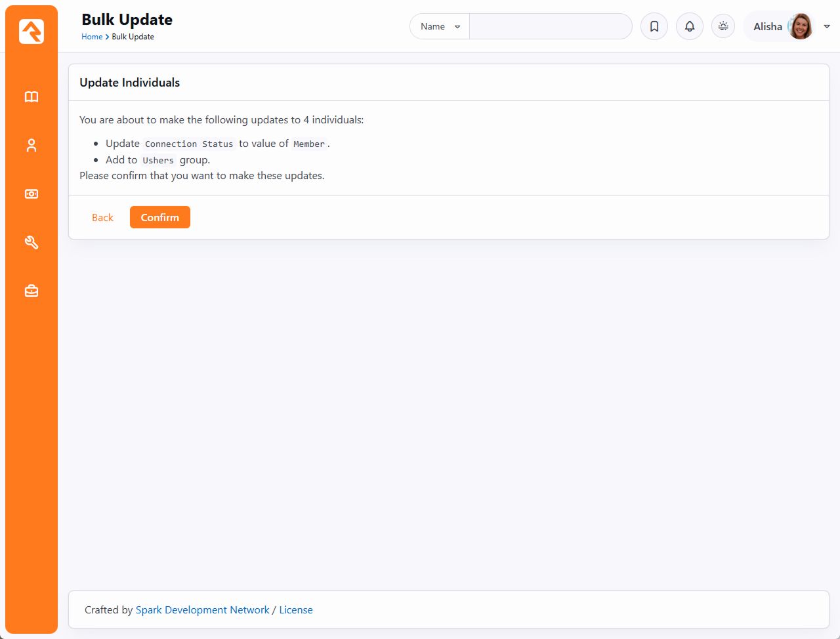Toggle the light/dark theme sun icon
Viewport: 840px width, 639px height.
723,26
